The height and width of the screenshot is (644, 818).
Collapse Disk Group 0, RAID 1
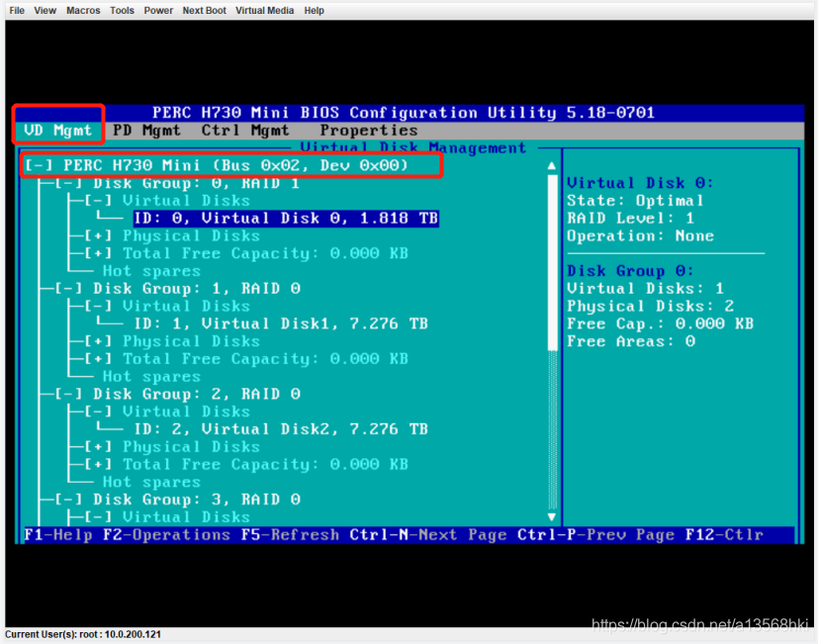pyautogui.click(x=68, y=183)
